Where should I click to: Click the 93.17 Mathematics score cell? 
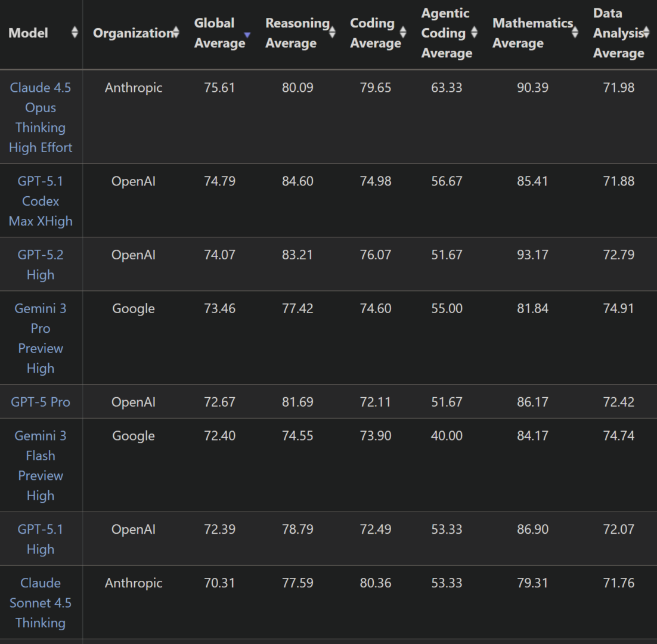pos(532,255)
